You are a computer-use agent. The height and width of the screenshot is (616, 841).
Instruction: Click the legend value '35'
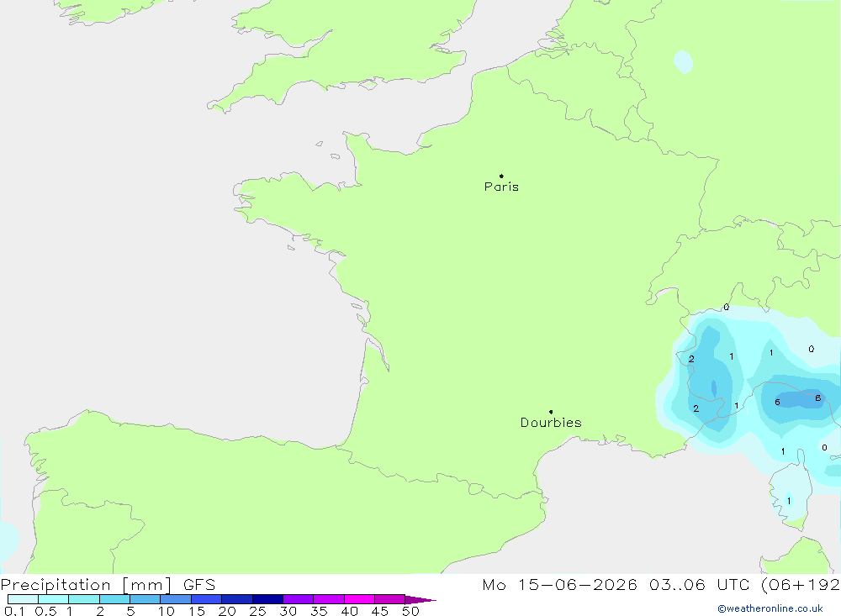[319, 611]
